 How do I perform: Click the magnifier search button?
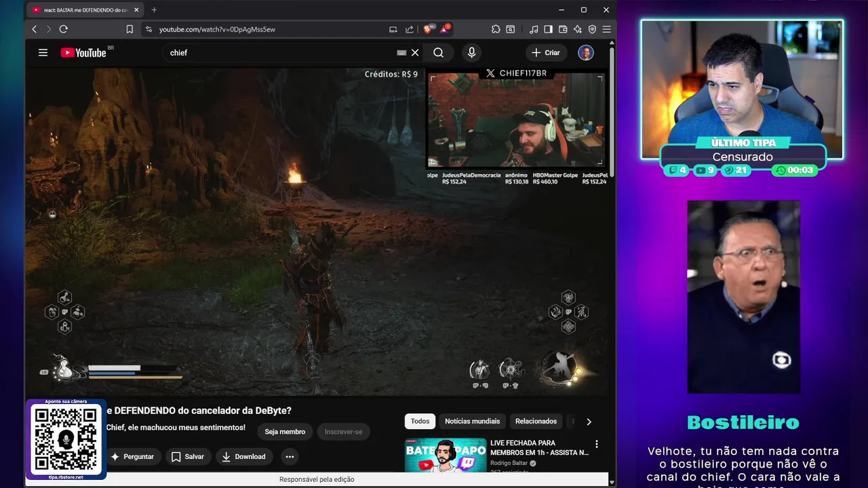click(x=439, y=53)
